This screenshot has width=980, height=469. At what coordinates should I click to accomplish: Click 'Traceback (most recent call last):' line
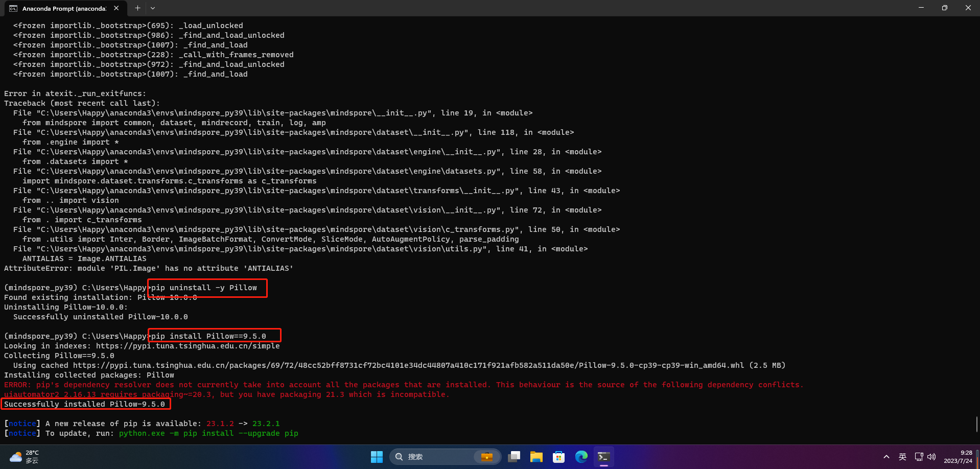(82, 103)
